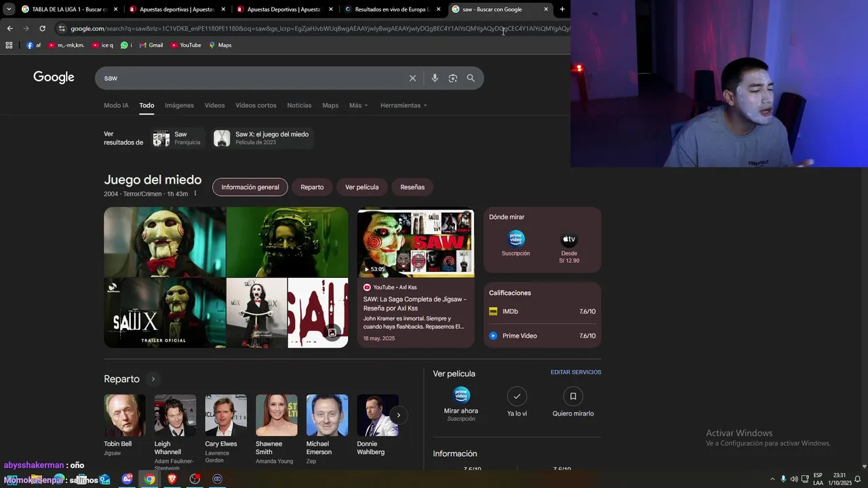Open the notifications bell
Viewport: 868px width, 488px height.
[x=858, y=479]
